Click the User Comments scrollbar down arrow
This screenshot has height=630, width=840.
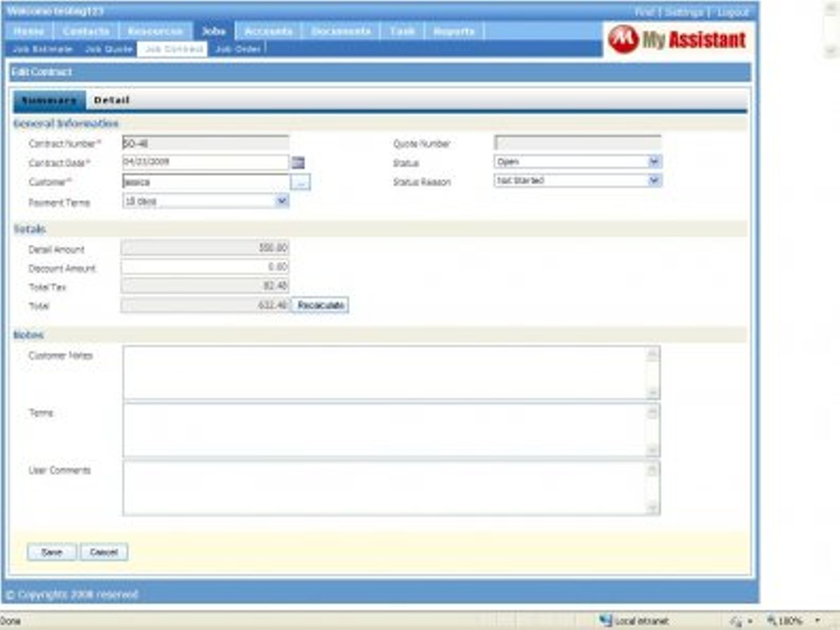tap(653, 508)
